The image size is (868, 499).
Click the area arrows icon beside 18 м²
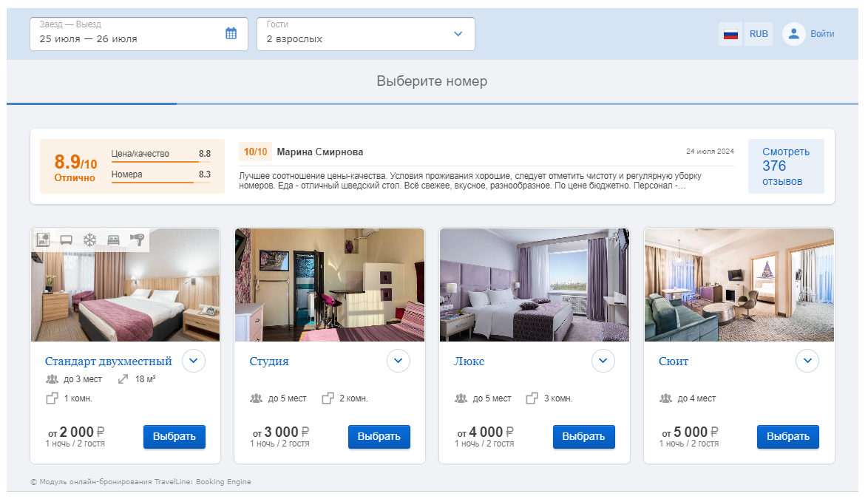click(123, 379)
